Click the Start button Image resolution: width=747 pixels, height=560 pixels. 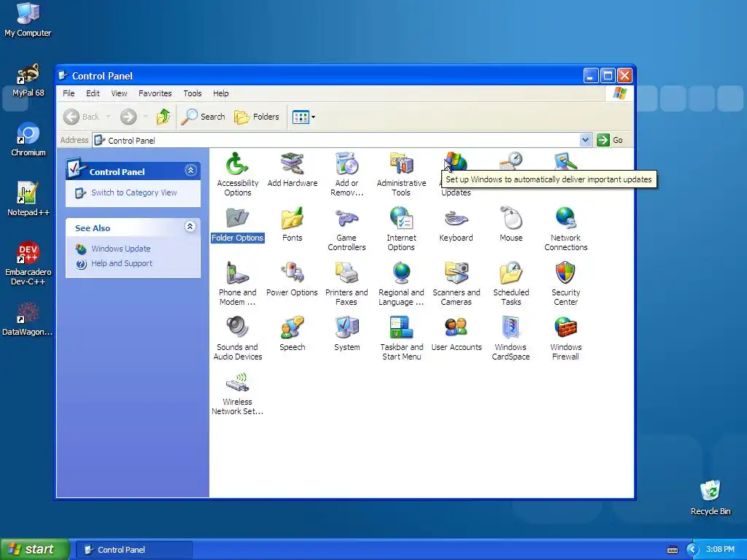(34, 549)
